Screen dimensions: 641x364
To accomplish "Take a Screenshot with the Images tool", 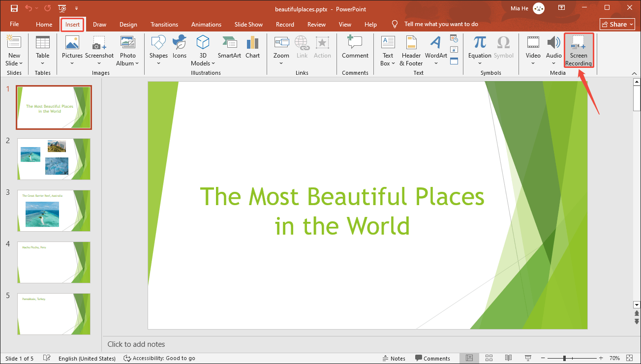I will [x=99, y=49].
